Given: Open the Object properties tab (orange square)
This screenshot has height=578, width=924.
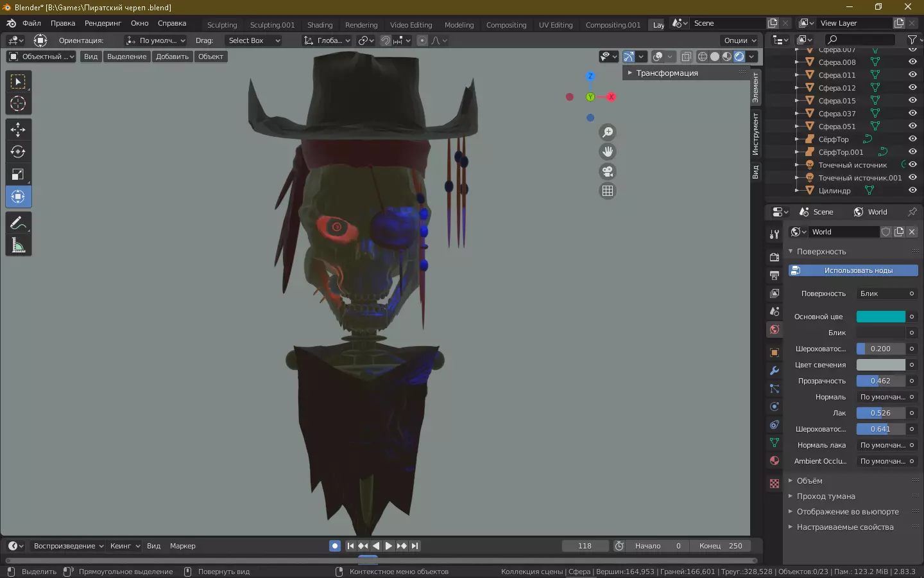Looking at the screenshot, I should coord(774,353).
